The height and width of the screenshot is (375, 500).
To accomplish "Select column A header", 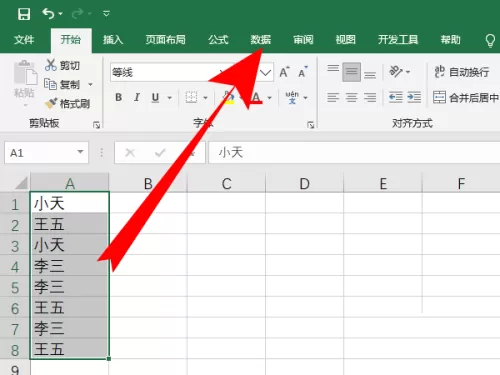I will 70,183.
